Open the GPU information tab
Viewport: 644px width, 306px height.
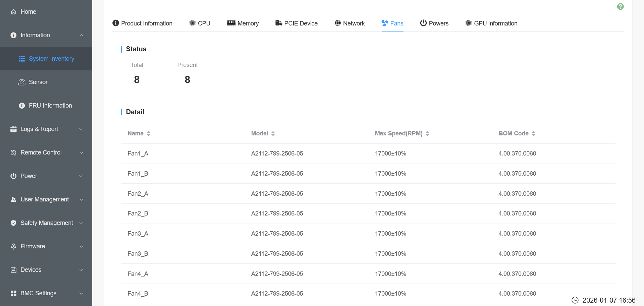click(491, 23)
